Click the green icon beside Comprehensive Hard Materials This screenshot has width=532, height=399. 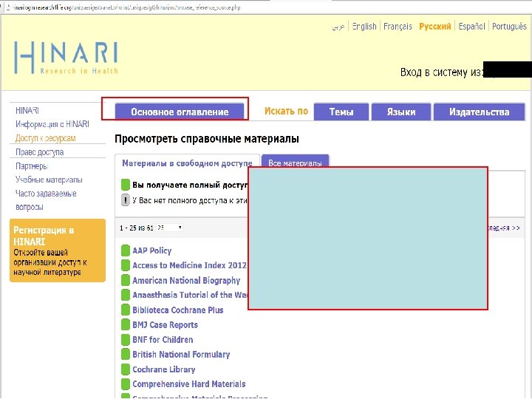tap(126, 384)
